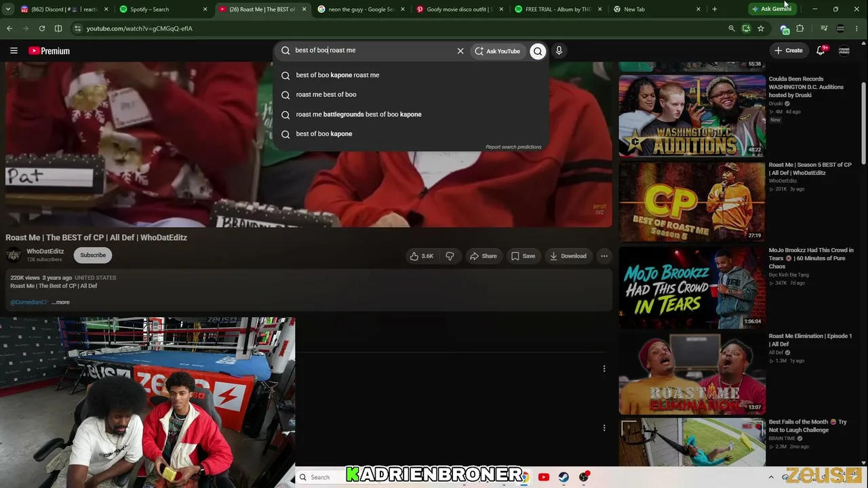
Task: Switch to the FREE TRIAL Album tab
Action: 557,9
